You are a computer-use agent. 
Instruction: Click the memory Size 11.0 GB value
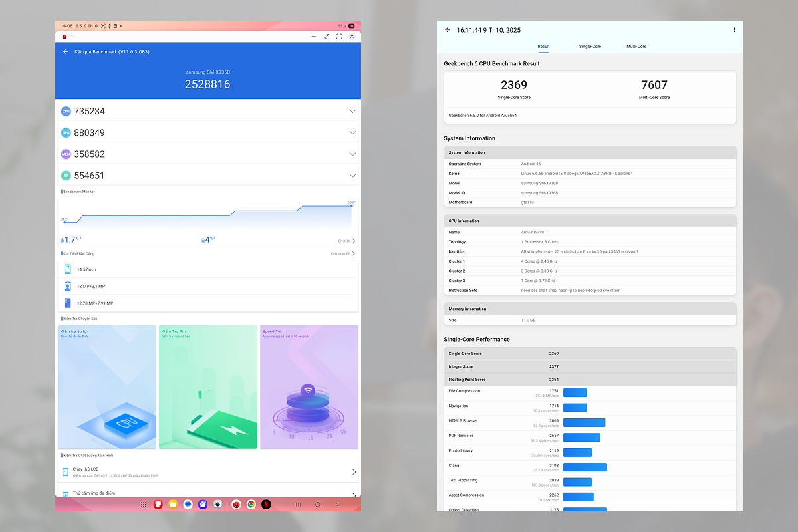[529, 320]
